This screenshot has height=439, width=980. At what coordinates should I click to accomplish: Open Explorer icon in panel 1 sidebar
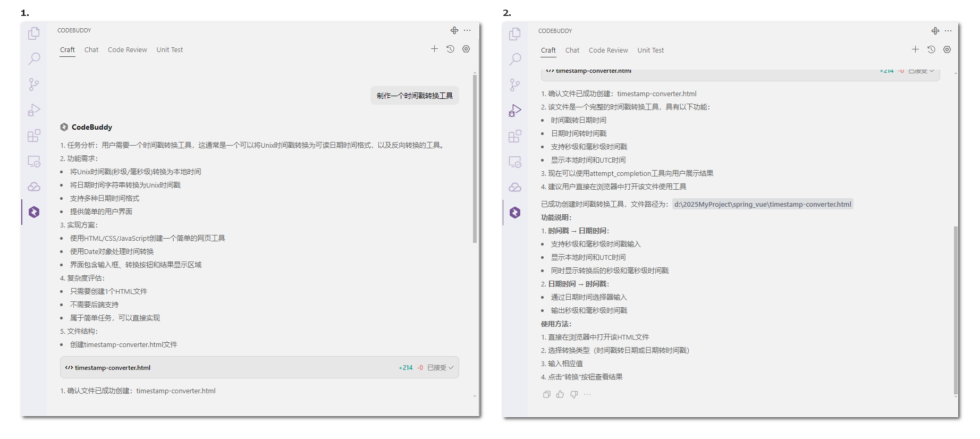[34, 33]
